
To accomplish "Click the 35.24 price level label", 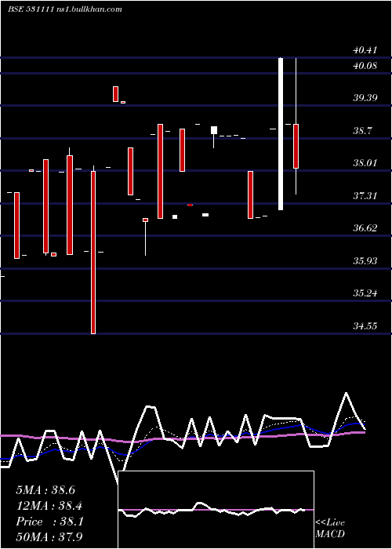I will pyautogui.click(x=365, y=293).
